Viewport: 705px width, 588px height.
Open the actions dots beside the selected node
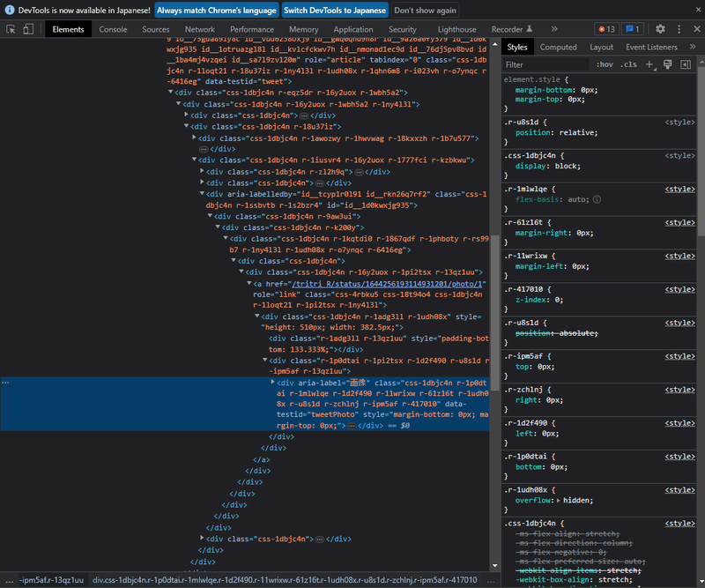[5, 383]
